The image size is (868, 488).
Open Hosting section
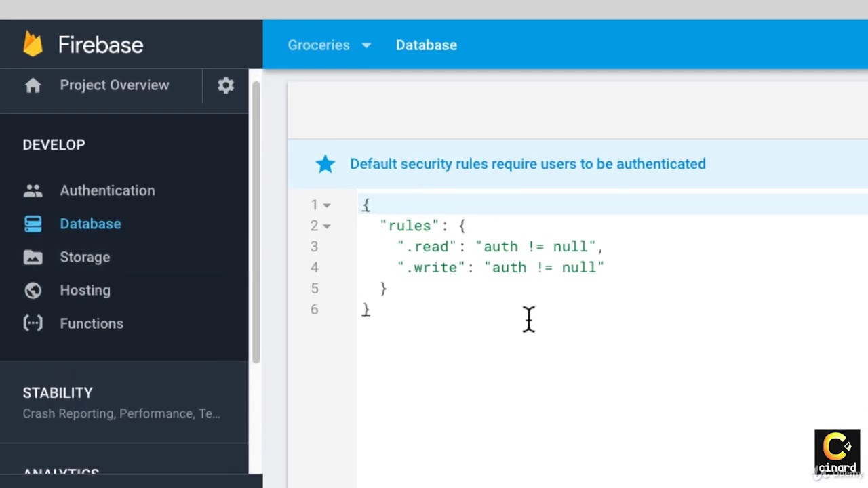tap(85, 290)
